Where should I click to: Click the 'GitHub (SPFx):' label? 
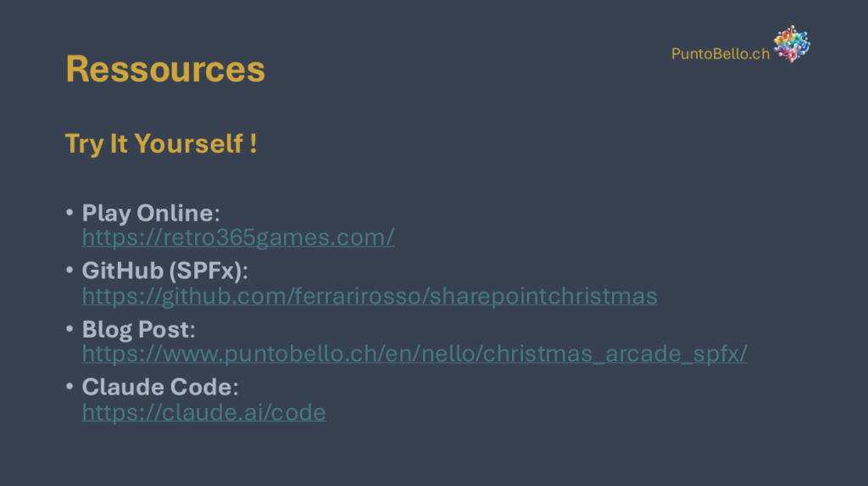click(x=164, y=271)
